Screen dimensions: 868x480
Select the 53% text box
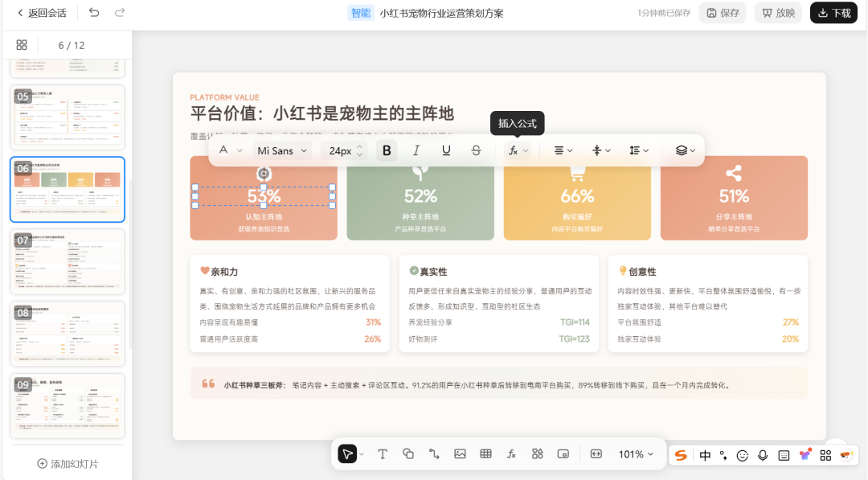click(x=264, y=196)
